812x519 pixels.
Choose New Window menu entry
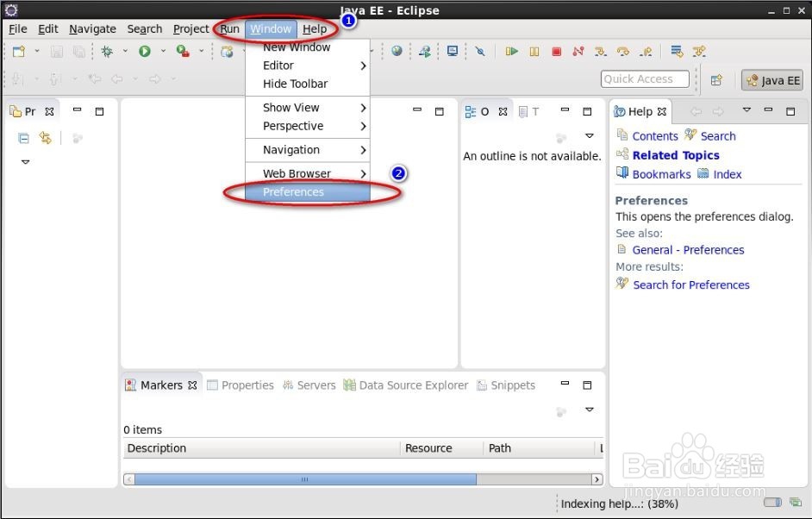pos(308,47)
